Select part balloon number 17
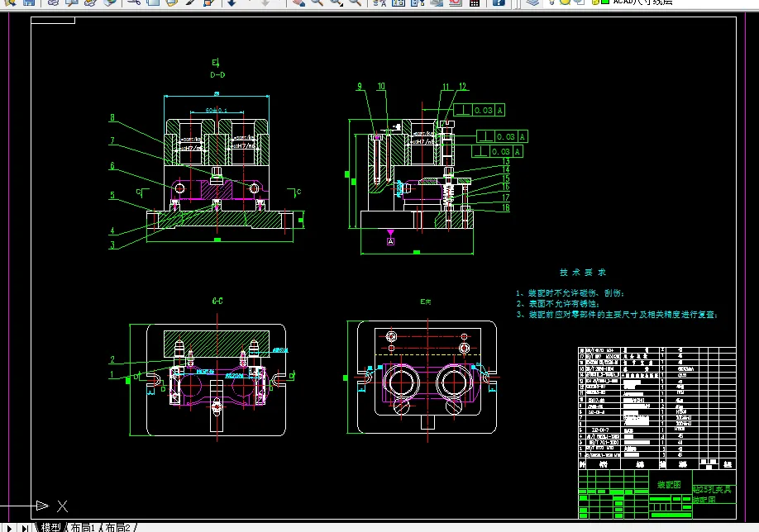This screenshot has height=532, width=759. 505,197
